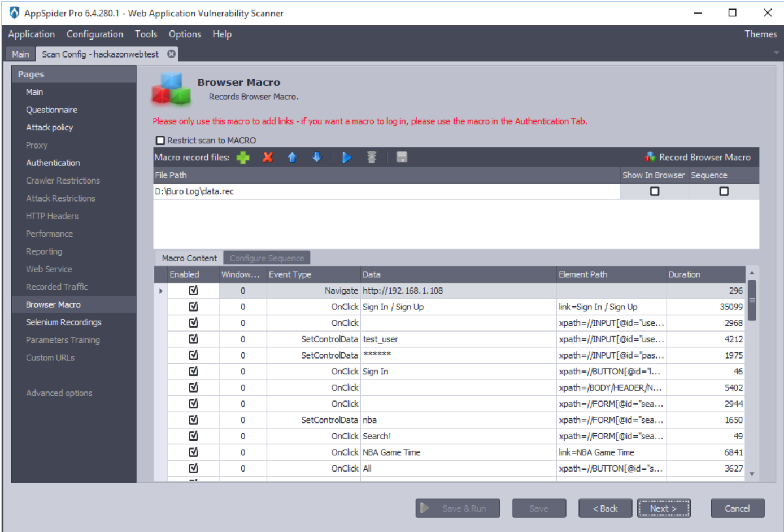The height and width of the screenshot is (532, 784).
Task: Click the < Back button
Action: 605,508
